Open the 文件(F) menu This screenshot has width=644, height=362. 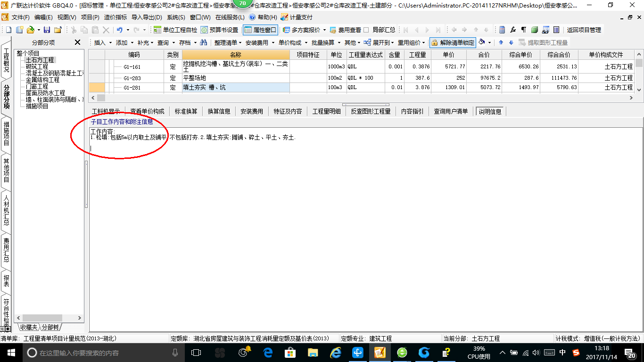click(20, 17)
